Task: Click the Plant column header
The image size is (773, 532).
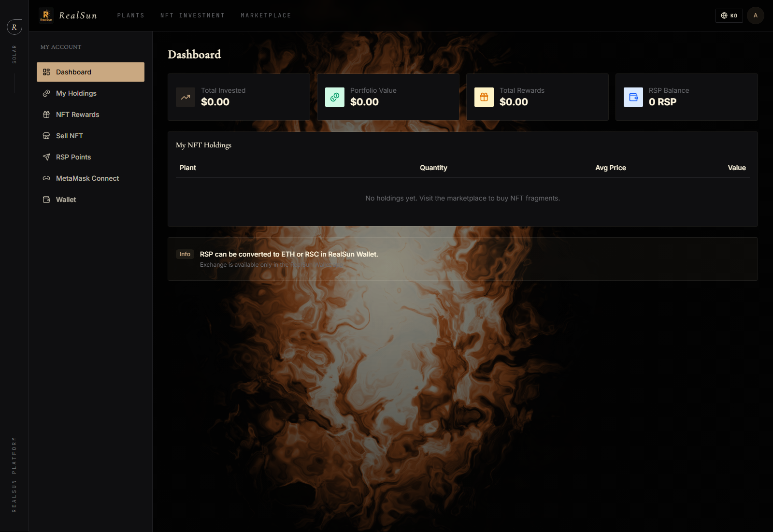Action: [x=188, y=168]
